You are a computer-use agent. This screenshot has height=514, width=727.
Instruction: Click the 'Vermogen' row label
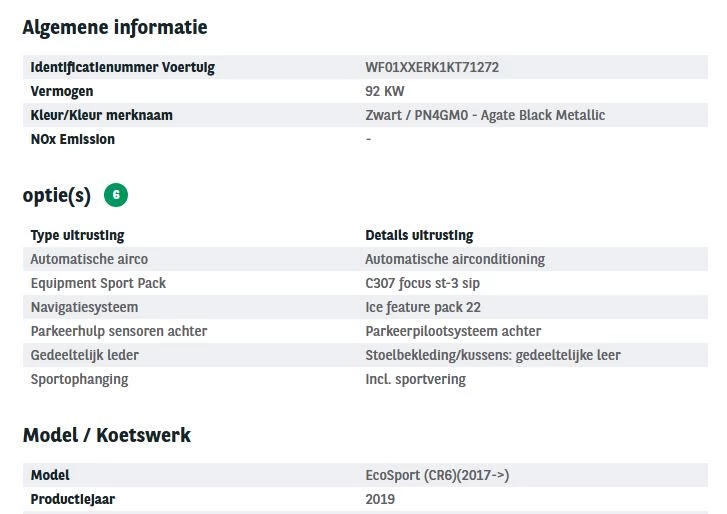(62, 92)
